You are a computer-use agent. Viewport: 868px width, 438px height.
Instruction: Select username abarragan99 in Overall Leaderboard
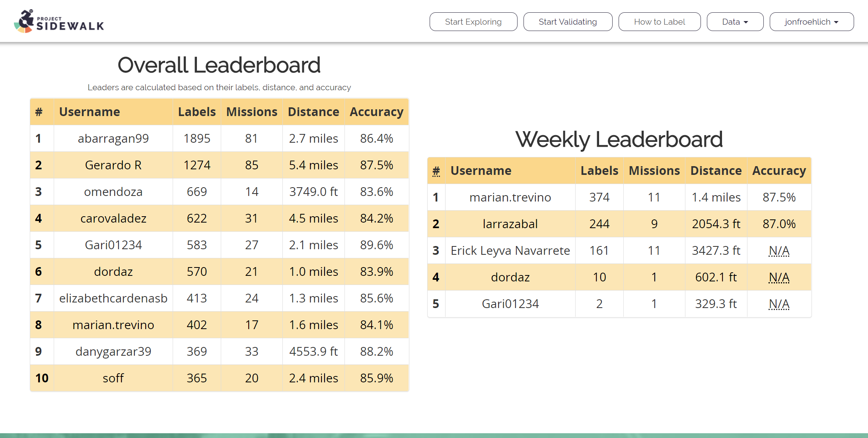coord(113,139)
